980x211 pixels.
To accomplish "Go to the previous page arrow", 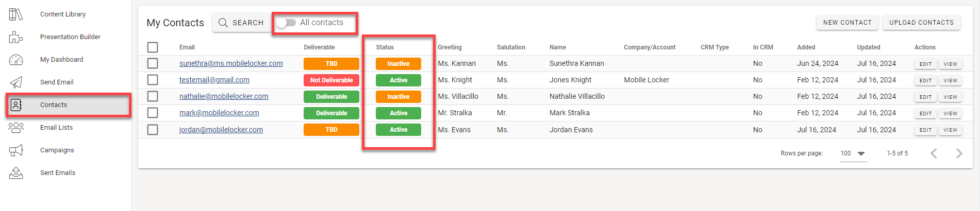I will [x=934, y=153].
